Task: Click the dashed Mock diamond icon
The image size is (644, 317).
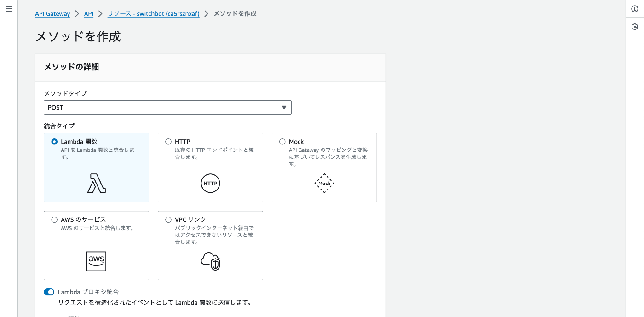Action: click(324, 183)
